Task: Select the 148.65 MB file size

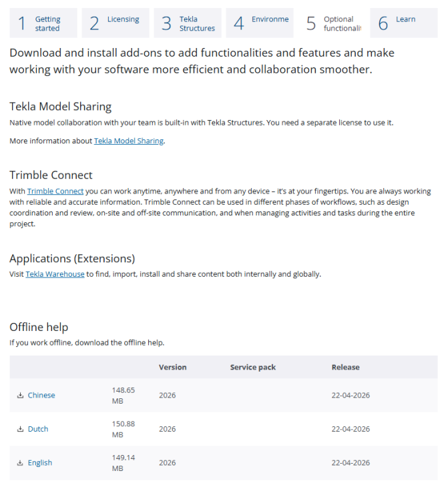Action: 124,396
